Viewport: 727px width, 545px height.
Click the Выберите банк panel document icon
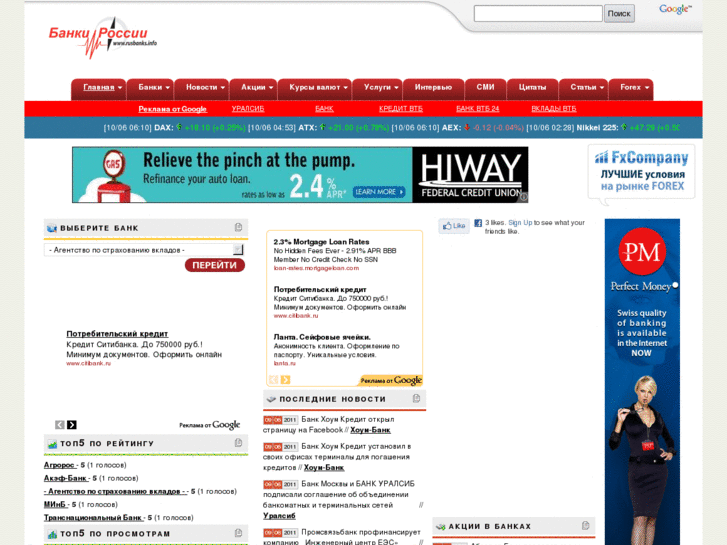click(238, 227)
